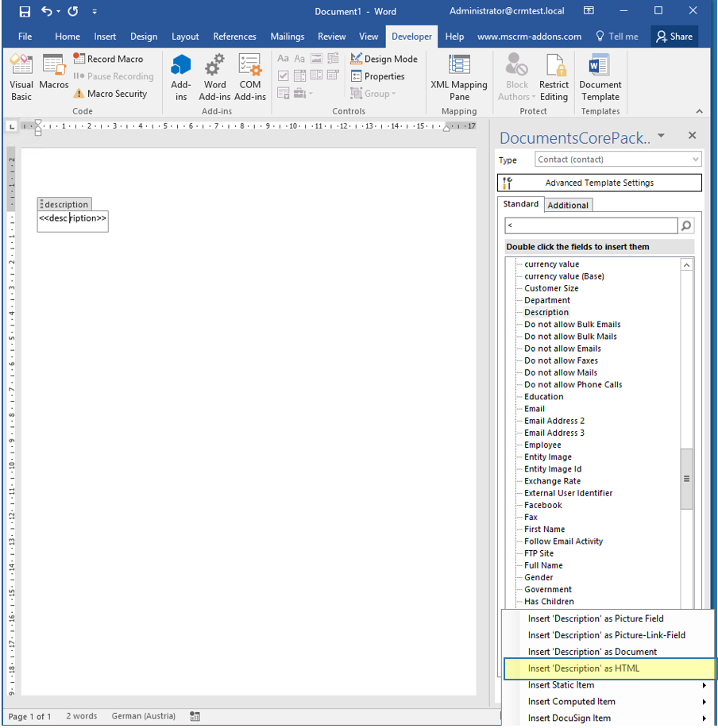The height and width of the screenshot is (728, 718).
Task: Insert Combo Box content control
Action: [x=299, y=75]
